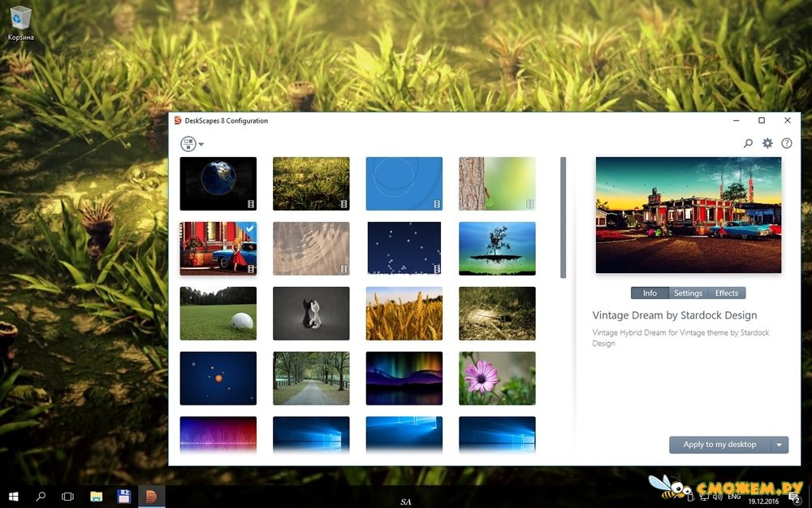Image resolution: width=812 pixels, height=508 pixels.
Task: Expand the Apply to my desktop arrow
Action: (x=780, y=445)
